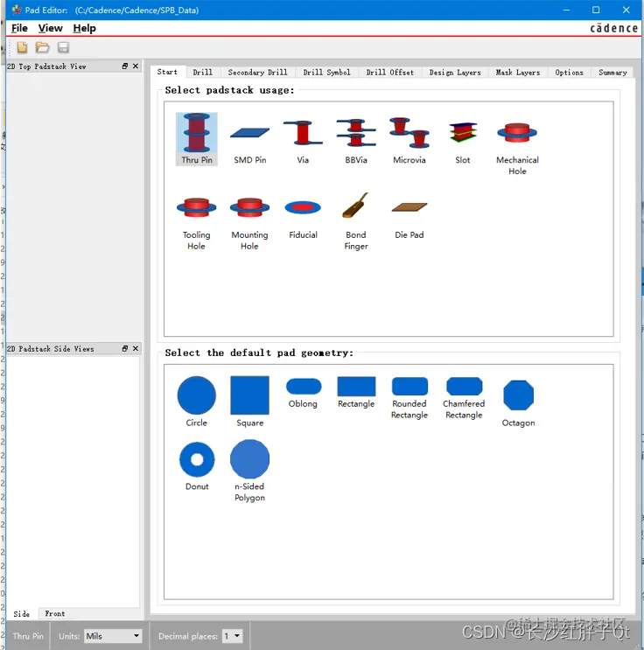Pick the Rounded Rectangle pad shape
This screenshot has height=650, width=644.
point(409,398)
